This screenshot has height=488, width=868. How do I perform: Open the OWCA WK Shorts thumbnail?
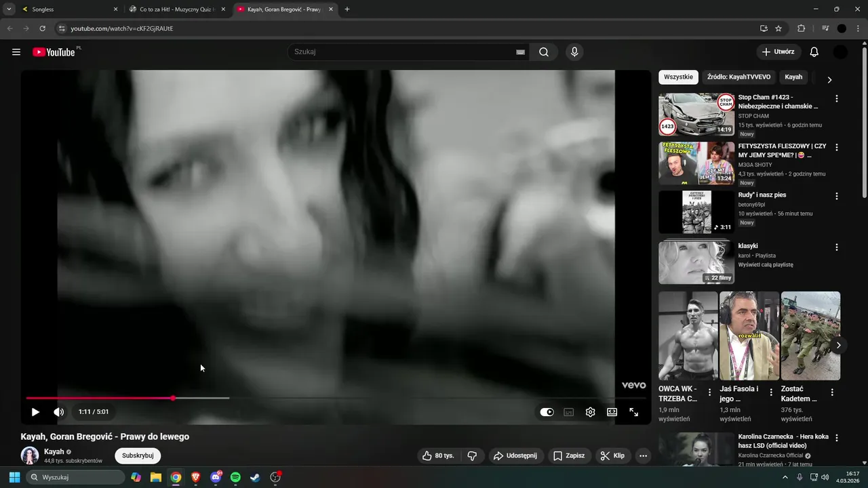[x=688, y=336]
